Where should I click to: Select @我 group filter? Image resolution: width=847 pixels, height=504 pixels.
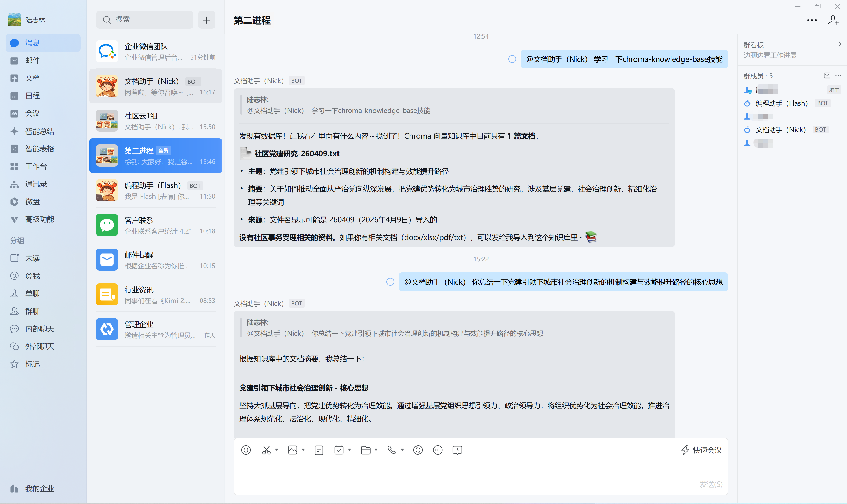[43, 276]
